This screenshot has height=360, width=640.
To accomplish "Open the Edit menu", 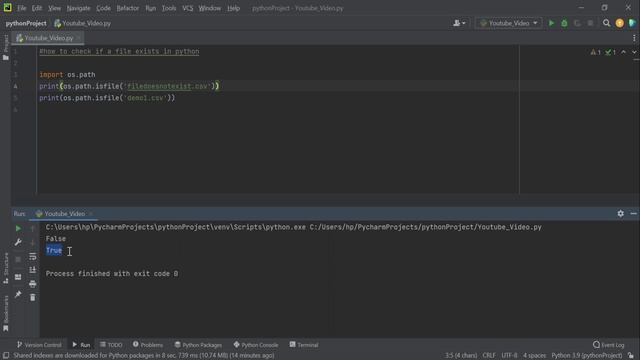I will point(37,8).
